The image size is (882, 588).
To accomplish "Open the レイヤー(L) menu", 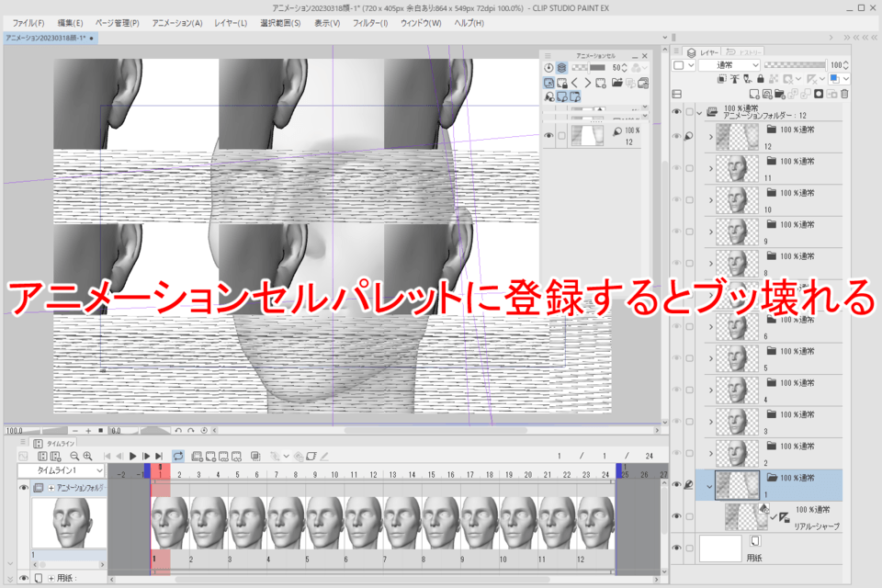I will (x=231, y=23).
